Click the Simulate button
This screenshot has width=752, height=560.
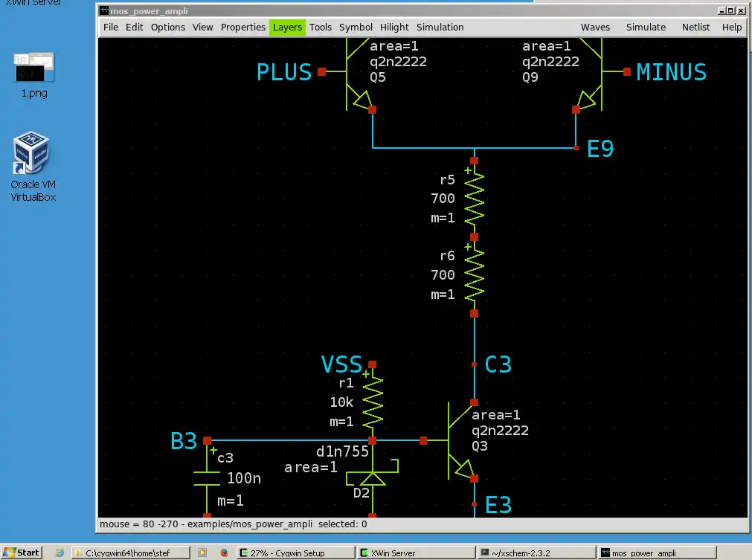click(x=646, y=27)
